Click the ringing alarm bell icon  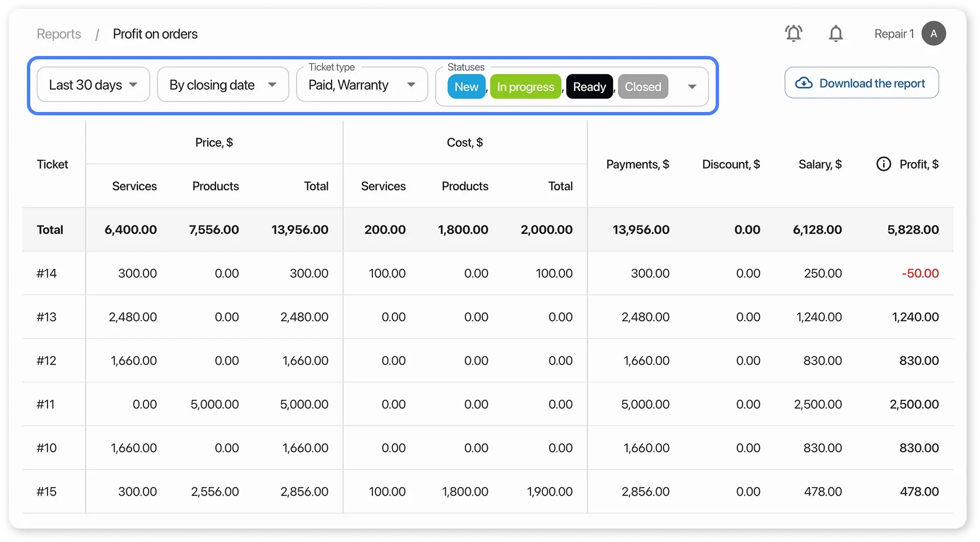[x=794, y=34]
